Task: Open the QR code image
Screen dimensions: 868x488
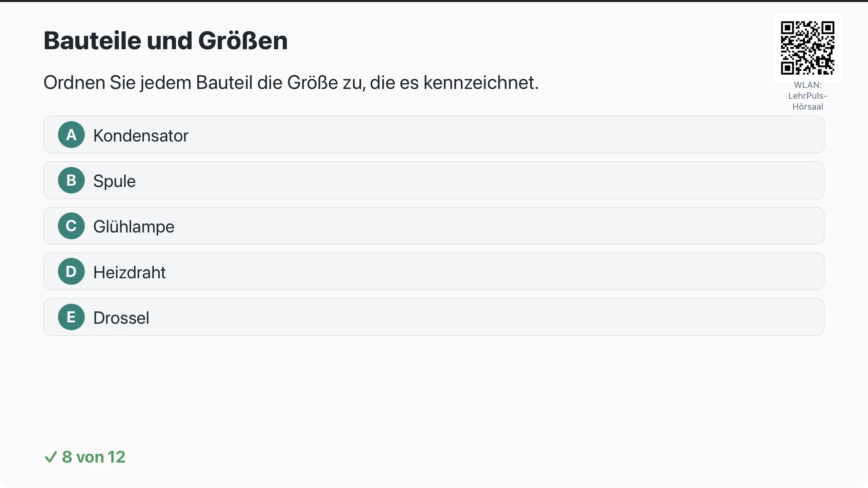Action: [808, 48]
